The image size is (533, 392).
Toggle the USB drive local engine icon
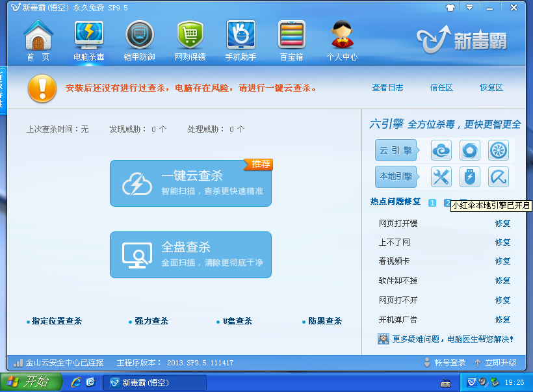point(470,177)
